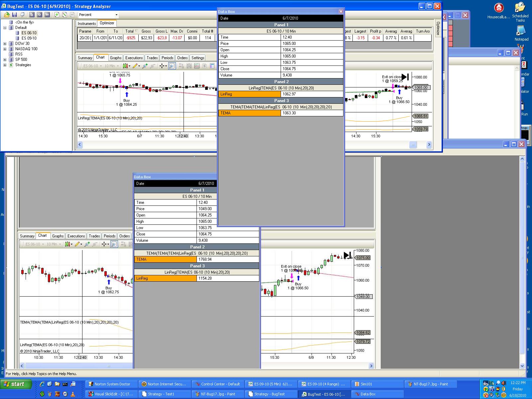Click the floppy disk save icon
The height and width of the screenshot is (399, 532).
pos(14,15)
